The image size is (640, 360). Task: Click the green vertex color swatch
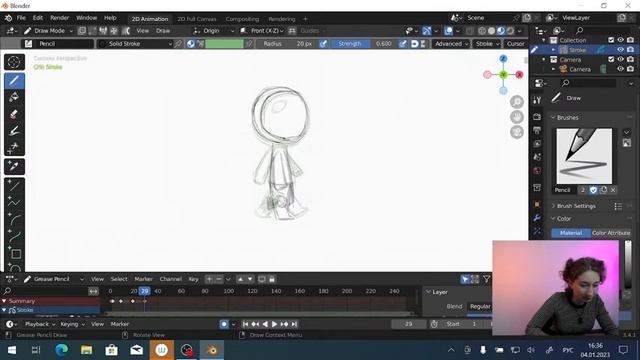coord(224,44)
